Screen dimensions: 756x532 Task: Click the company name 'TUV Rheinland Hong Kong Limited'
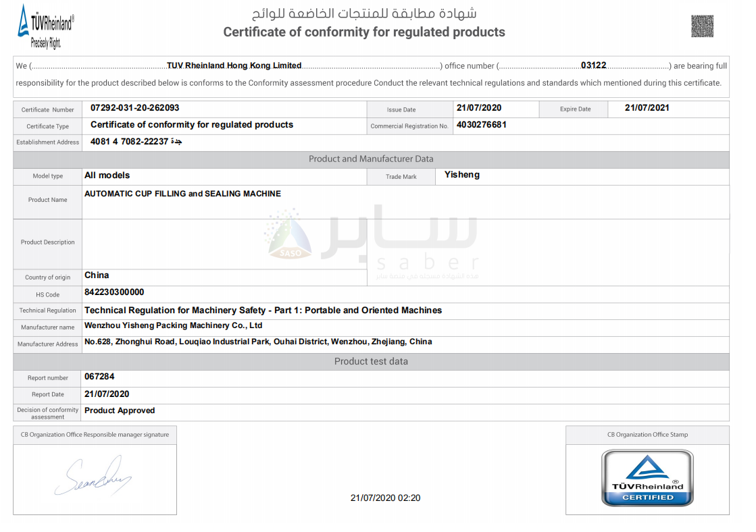(x=234, y=65)
